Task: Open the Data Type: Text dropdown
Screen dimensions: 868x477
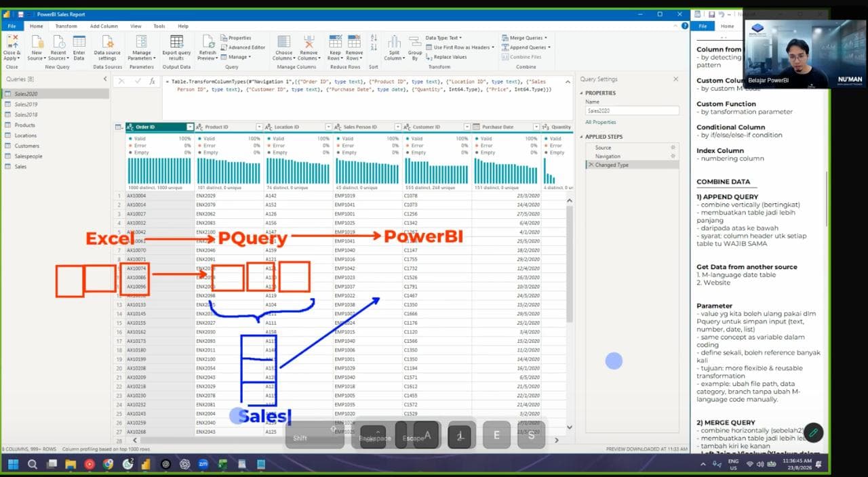Action: click(x=443, y=38)
